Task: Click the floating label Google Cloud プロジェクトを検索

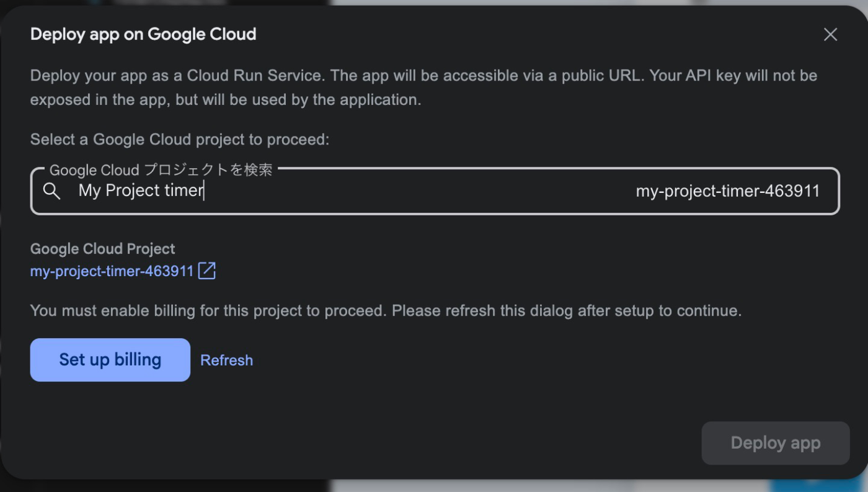Action: point(161,170)
